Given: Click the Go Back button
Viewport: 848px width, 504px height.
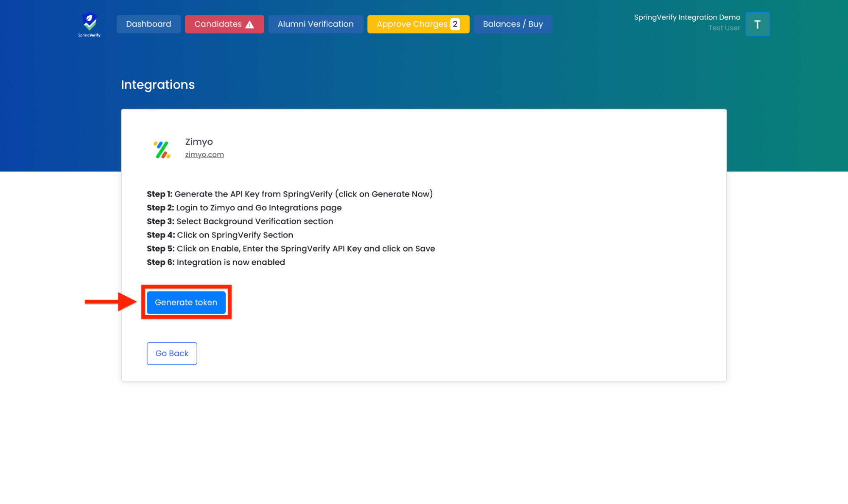Looking at the screenshot, I should [171, 353].
